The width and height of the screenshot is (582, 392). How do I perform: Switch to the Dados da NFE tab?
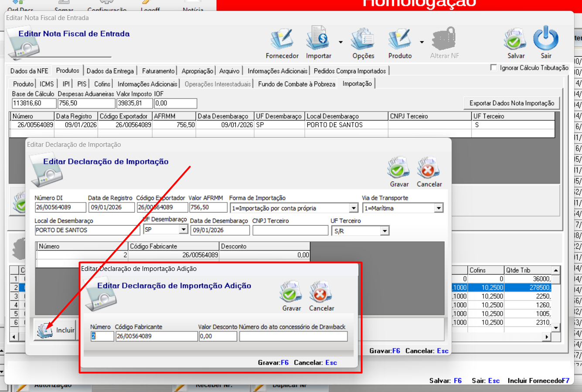point(29,71)
